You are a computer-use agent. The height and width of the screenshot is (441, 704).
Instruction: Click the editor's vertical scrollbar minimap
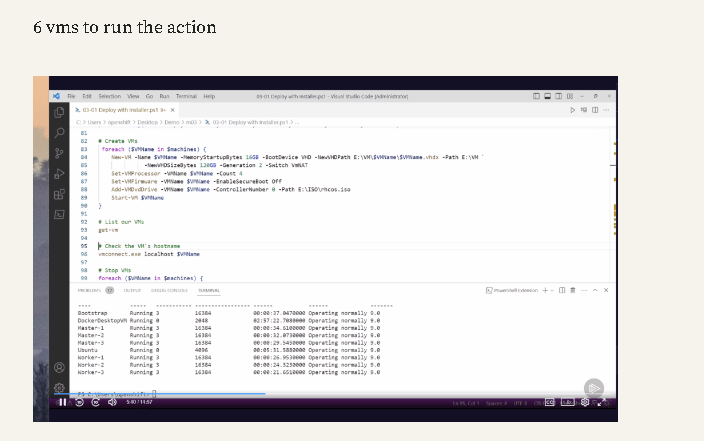tap(613, 204)
